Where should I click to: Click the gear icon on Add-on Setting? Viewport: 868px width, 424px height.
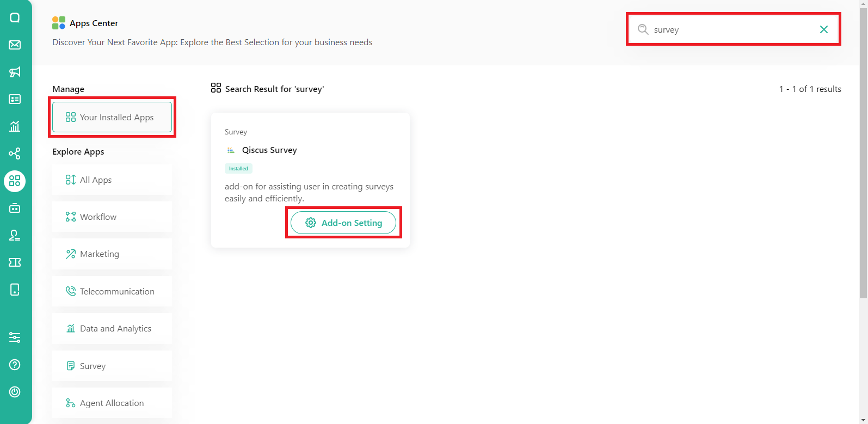(x=311, y=223)
